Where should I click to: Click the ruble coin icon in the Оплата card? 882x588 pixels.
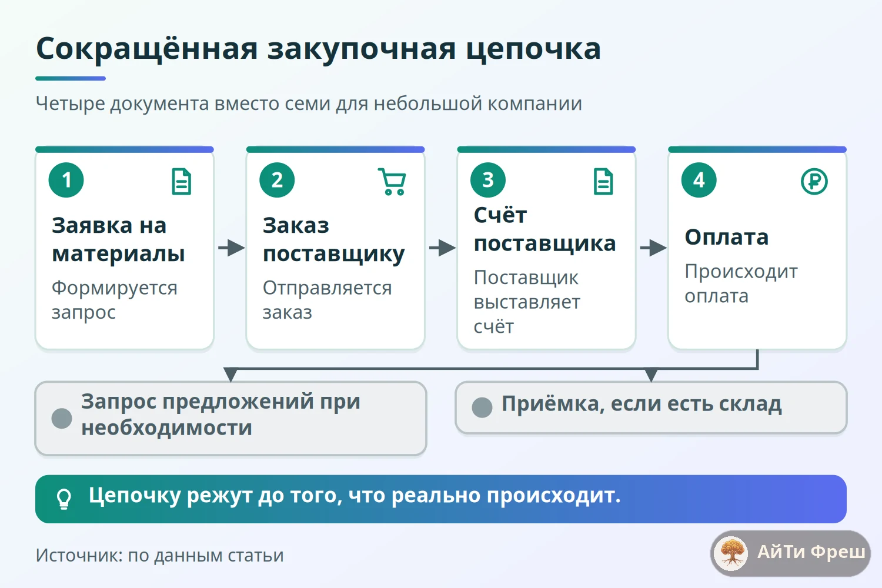coord(814,181)
